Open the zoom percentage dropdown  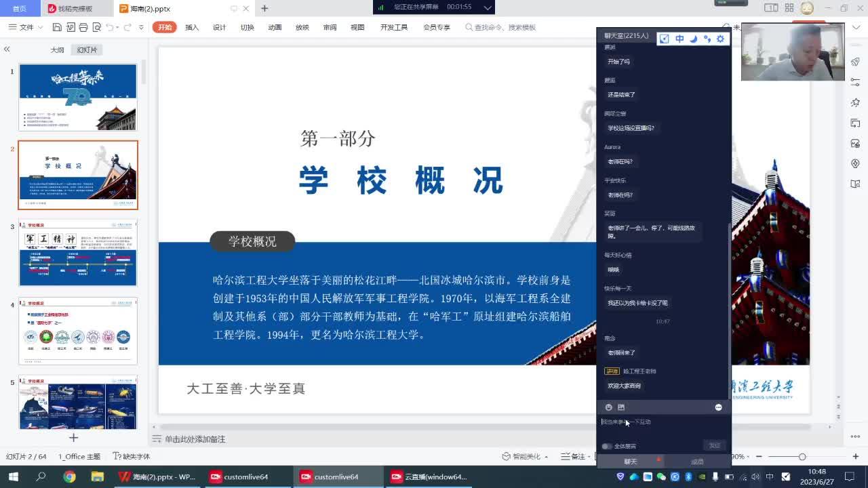pyautogui.click(x=741, y=457)
